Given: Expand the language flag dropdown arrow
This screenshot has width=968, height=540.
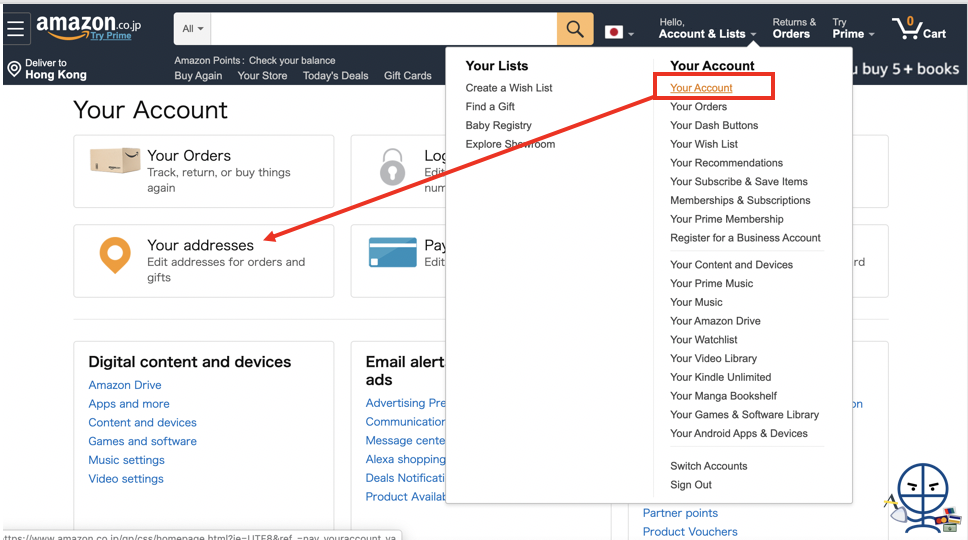Looking at the screenshot, I should click(x=631, y=35).
